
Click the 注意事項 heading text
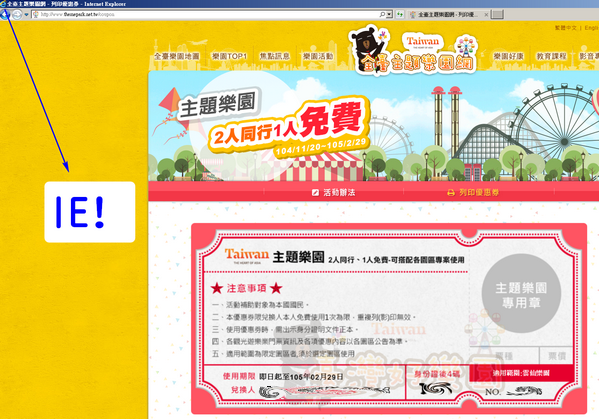(x=246, y=288)
